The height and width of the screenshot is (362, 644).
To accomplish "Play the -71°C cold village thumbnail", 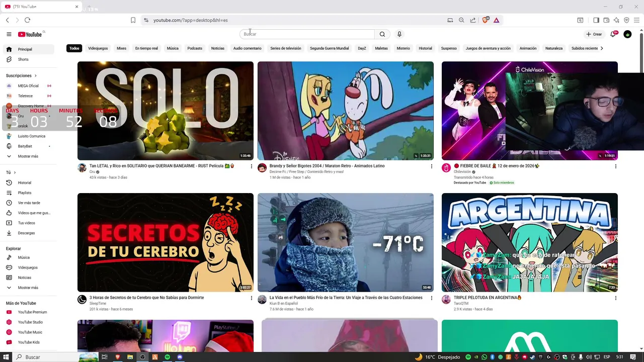I will point(346,242).
